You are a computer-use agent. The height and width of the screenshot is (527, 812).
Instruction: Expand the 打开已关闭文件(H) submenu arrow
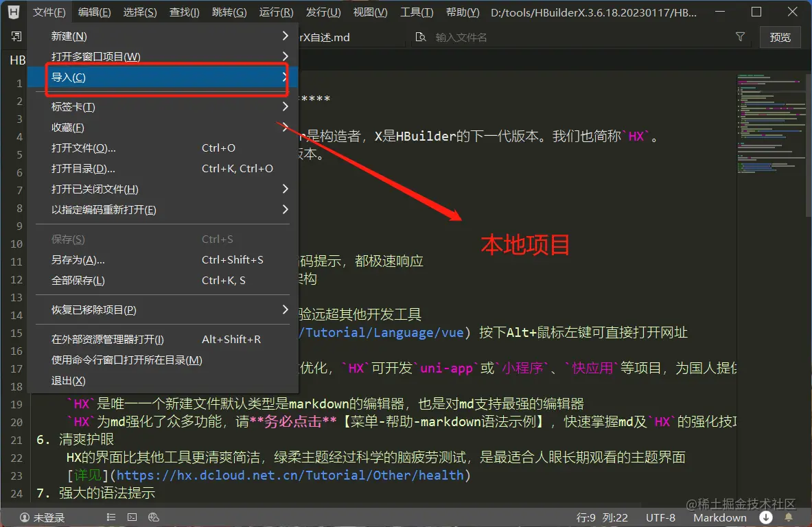pyautogui.click(x=286, y=189)
